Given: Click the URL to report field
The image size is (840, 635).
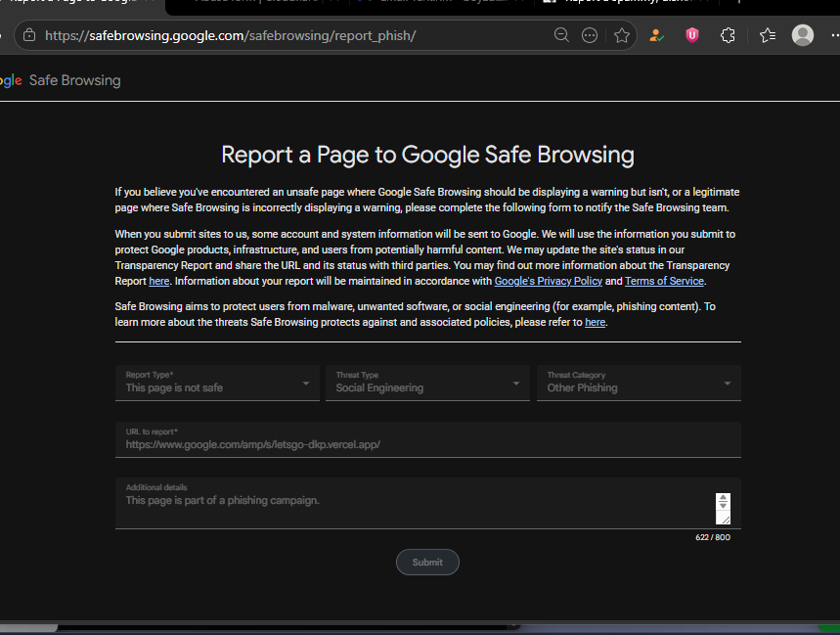Looking at the screenshot, I should 427,439.
